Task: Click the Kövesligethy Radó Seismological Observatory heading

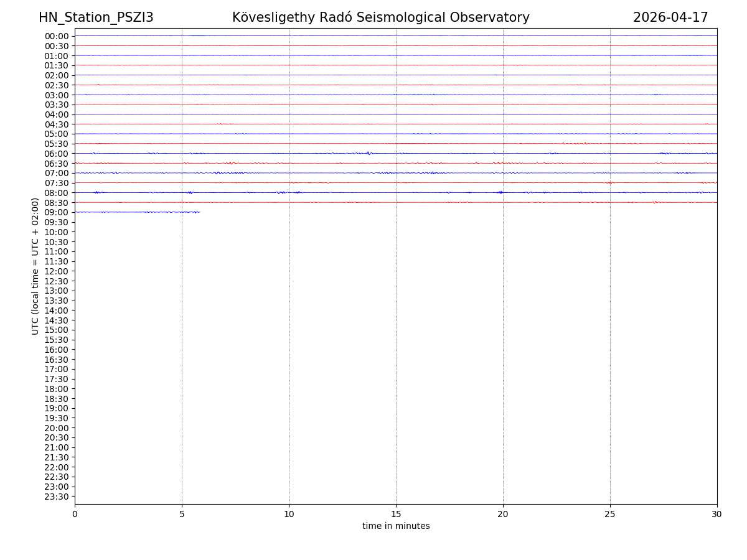Action: pyautogui.click(x=380, y=17)
